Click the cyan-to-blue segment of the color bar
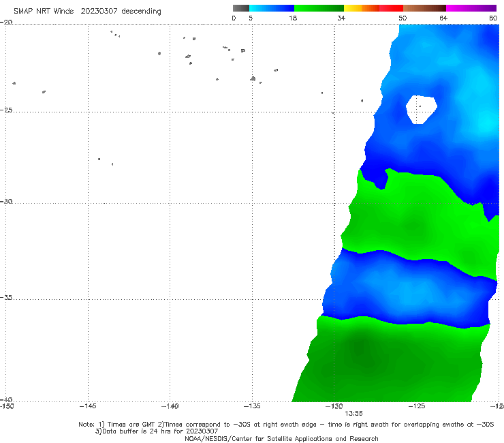Viewport: 504px width, 443px height. tap(272, 8)
